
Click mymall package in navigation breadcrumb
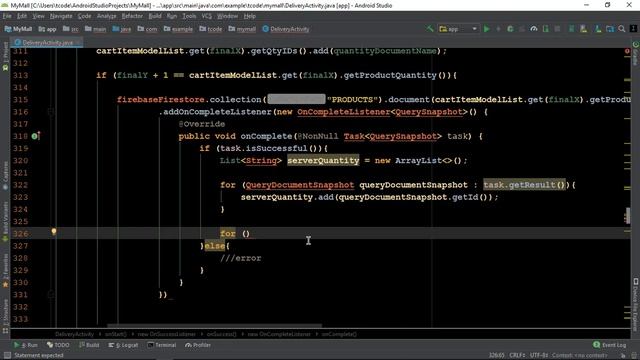pos(242,29)
